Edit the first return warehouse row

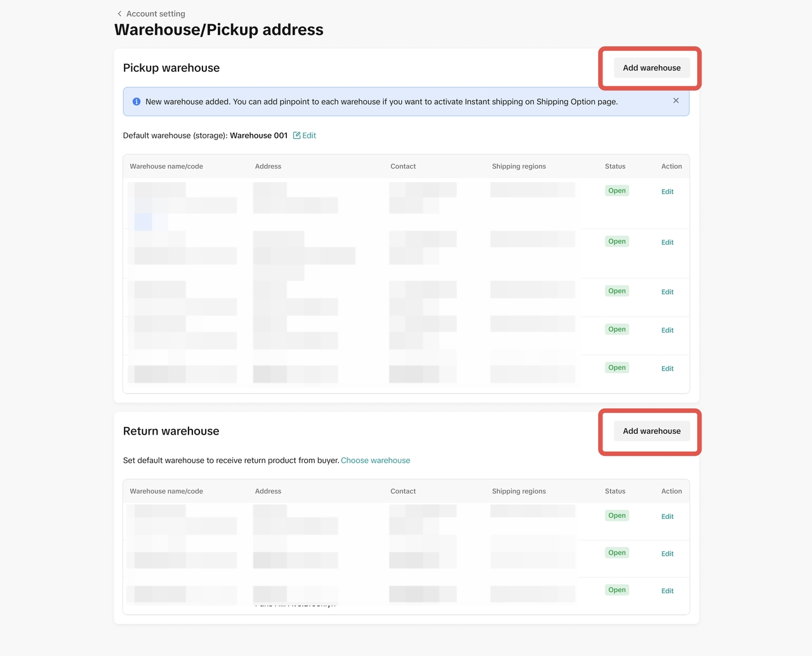[667, 516]
